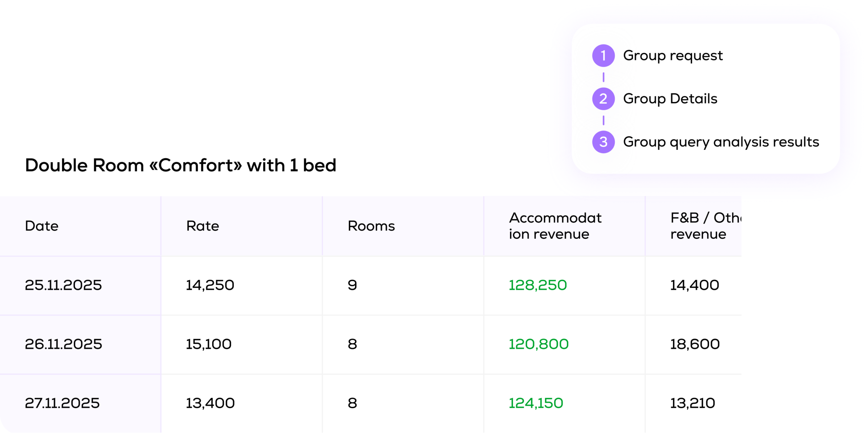868x435 pixels.
Task: Select the 25.11.2025 date row
Action: point(63,285)
